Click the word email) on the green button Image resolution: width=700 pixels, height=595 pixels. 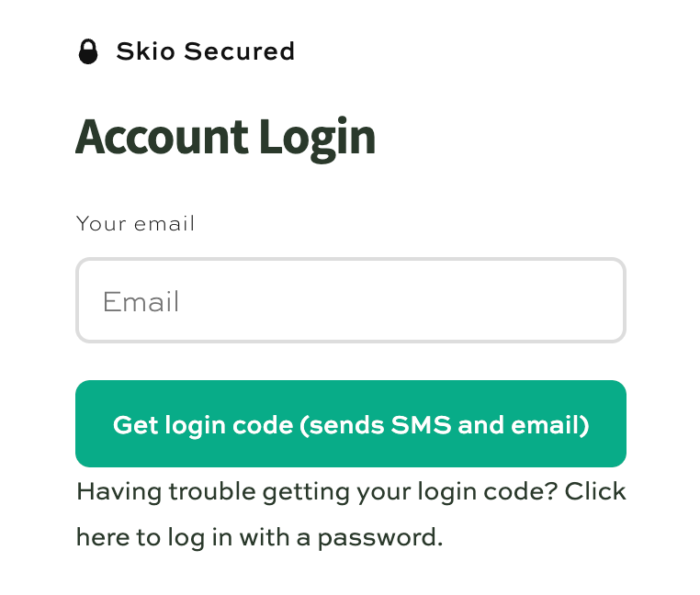(550, 424)
